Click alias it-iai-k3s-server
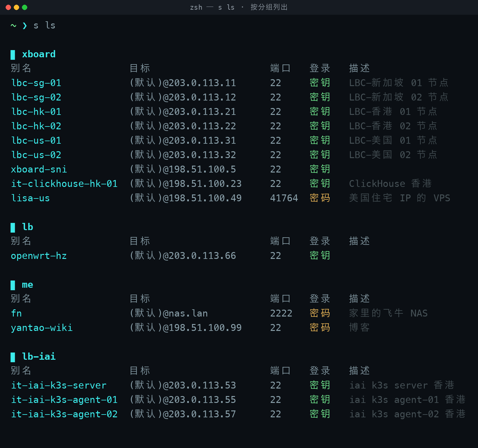The width and height of the screenshot is (478, 448). tap(59, 385)
